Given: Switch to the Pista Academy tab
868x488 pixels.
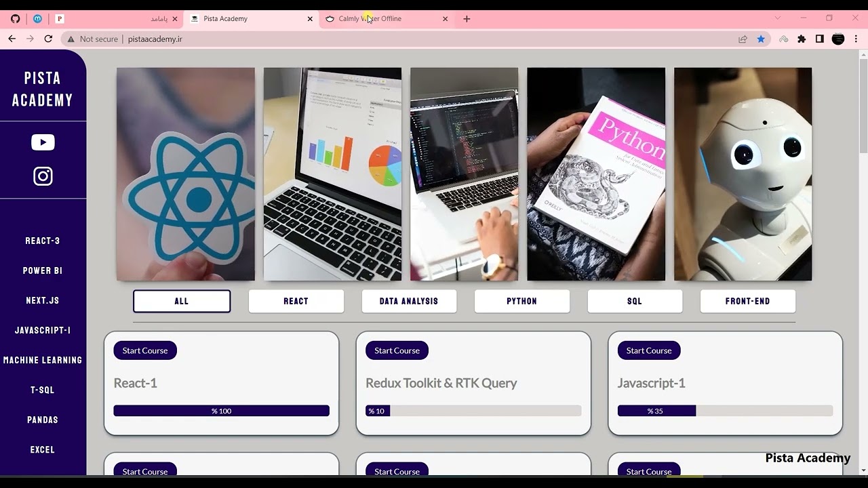Looking at the screenshot, I should 252,19.
